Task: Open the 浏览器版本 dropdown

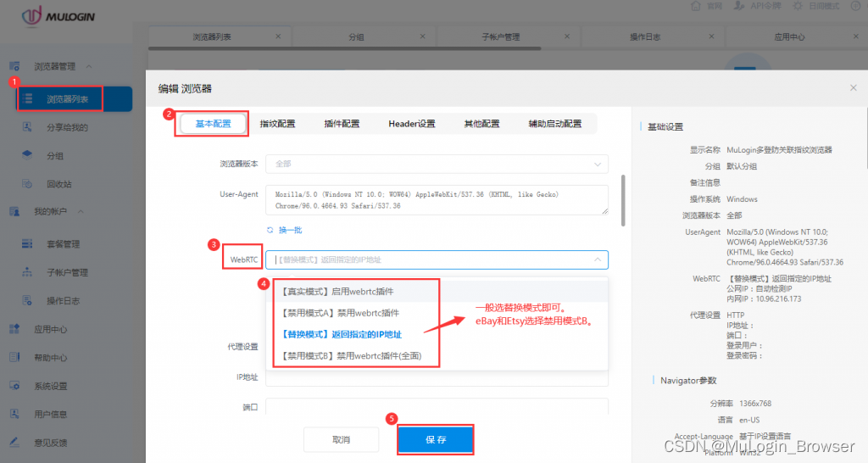Action: tap(437, 164)
